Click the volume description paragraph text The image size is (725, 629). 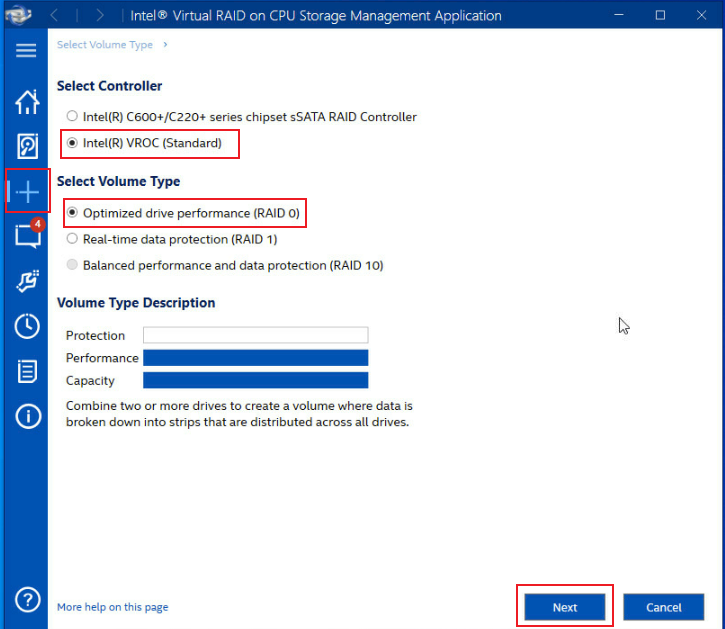239,414
